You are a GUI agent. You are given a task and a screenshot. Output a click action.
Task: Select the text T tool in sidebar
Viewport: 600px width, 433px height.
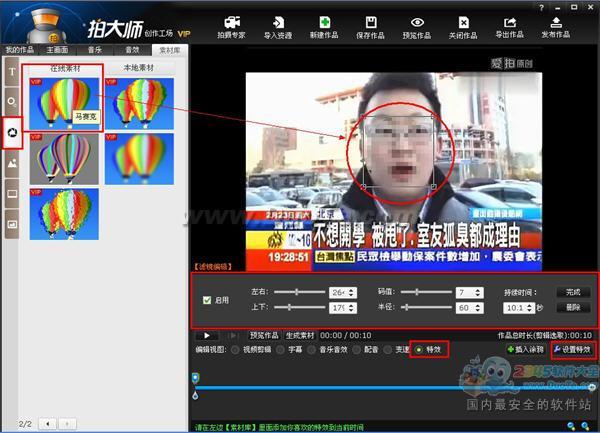pos(12,72)
